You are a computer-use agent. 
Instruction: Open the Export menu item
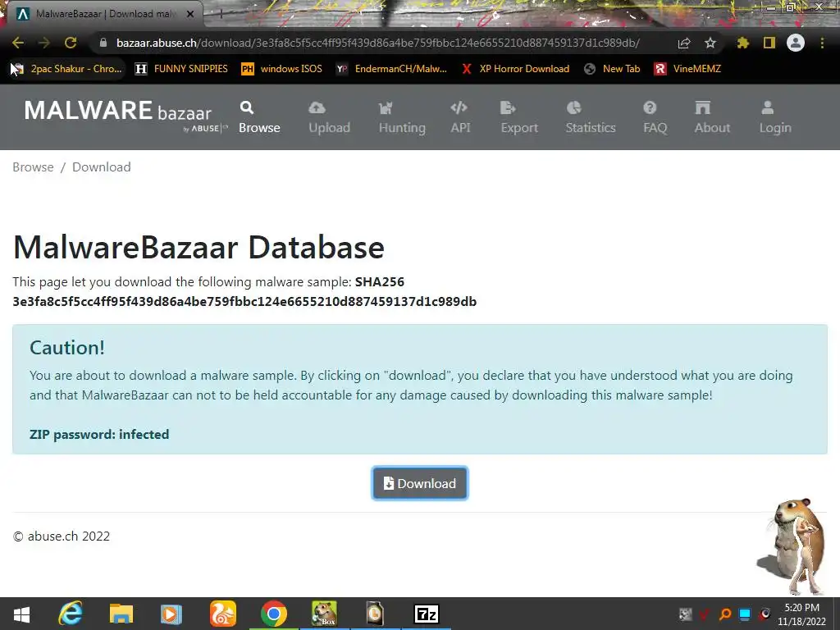point(519,116)
